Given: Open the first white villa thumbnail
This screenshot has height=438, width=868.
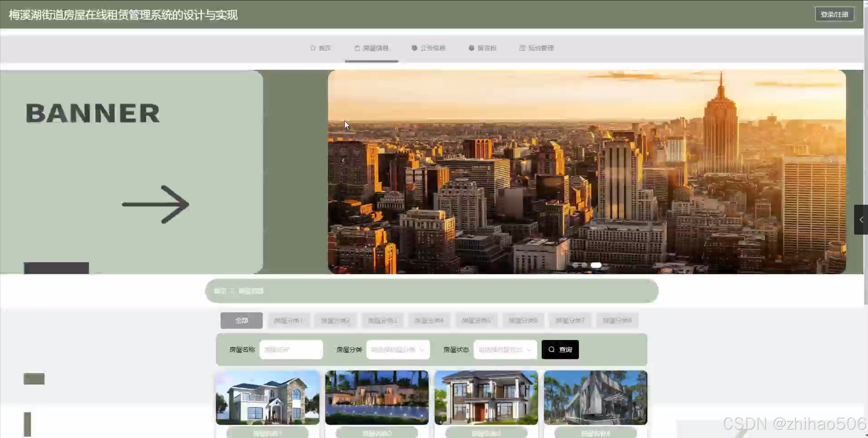Looking at the screenshot, I should pos(268,397).
